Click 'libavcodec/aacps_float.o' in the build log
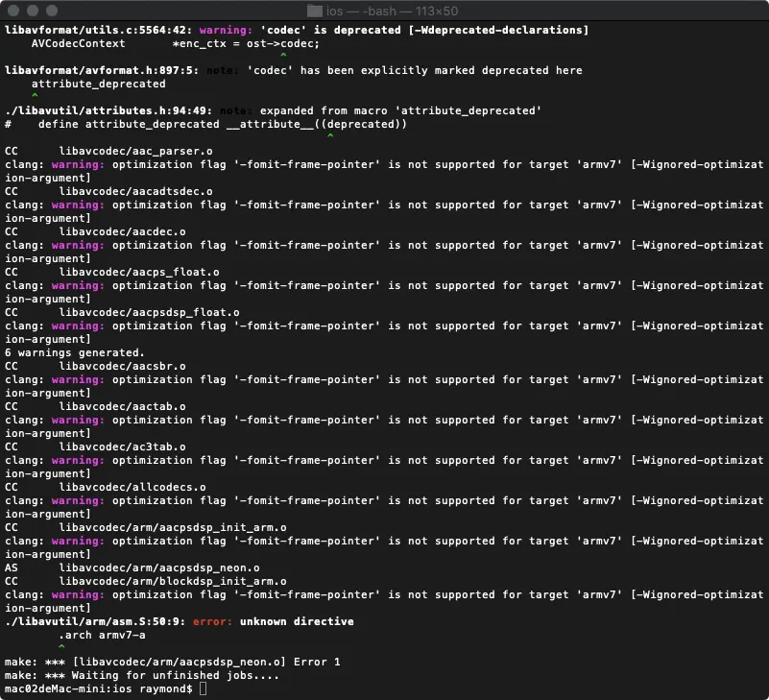Viewport: 769px width, 700px height. (139, 272)
